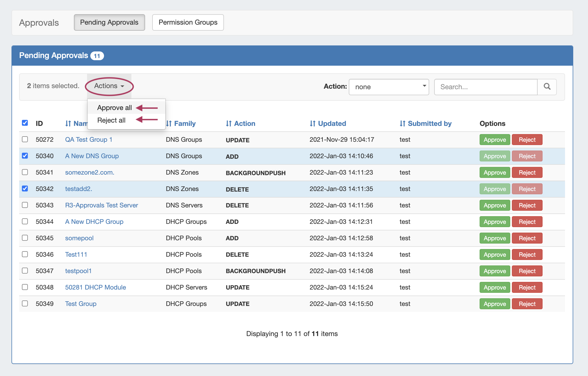
Task: Reject the somezone2.com. request
Action: (527, 172)
